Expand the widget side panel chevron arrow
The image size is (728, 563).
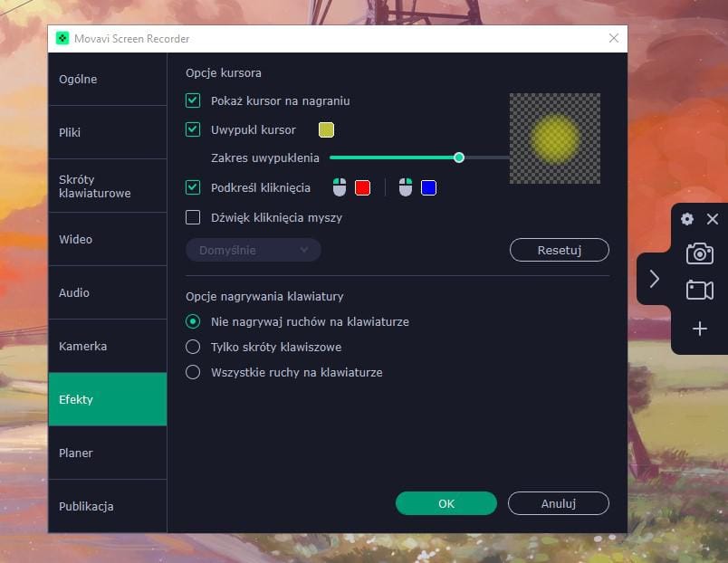654,279
